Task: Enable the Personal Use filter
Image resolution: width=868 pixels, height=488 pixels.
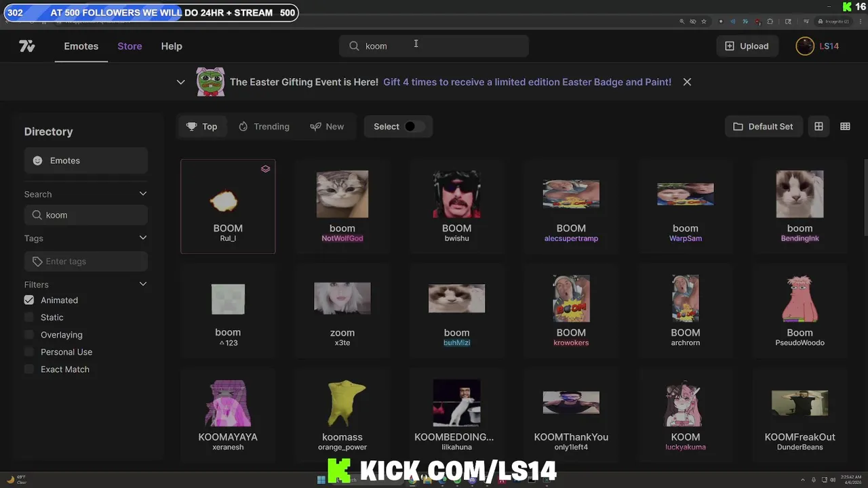Action: (x=28, y=352)
